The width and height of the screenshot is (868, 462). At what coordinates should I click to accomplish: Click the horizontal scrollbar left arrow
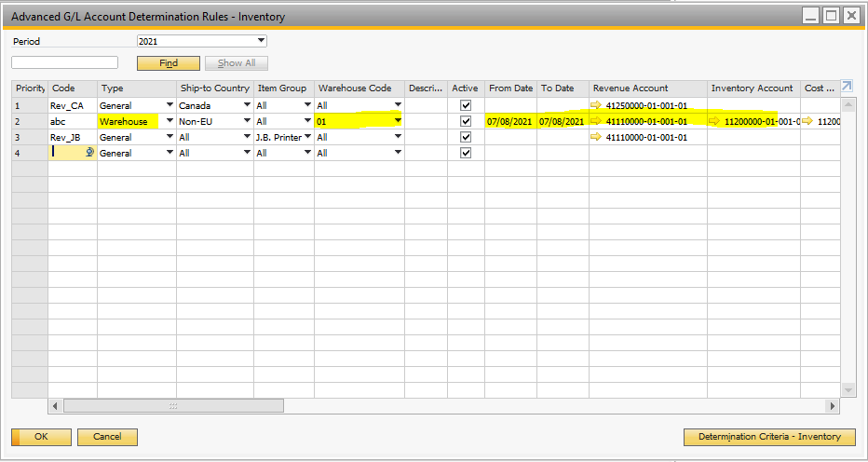pyautogui.click(x=55, y=406)
